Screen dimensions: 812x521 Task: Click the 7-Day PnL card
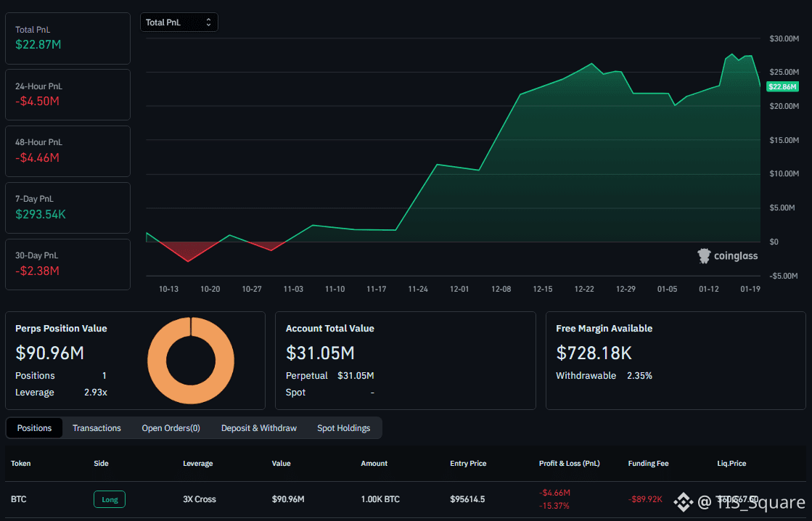(67, 208)
